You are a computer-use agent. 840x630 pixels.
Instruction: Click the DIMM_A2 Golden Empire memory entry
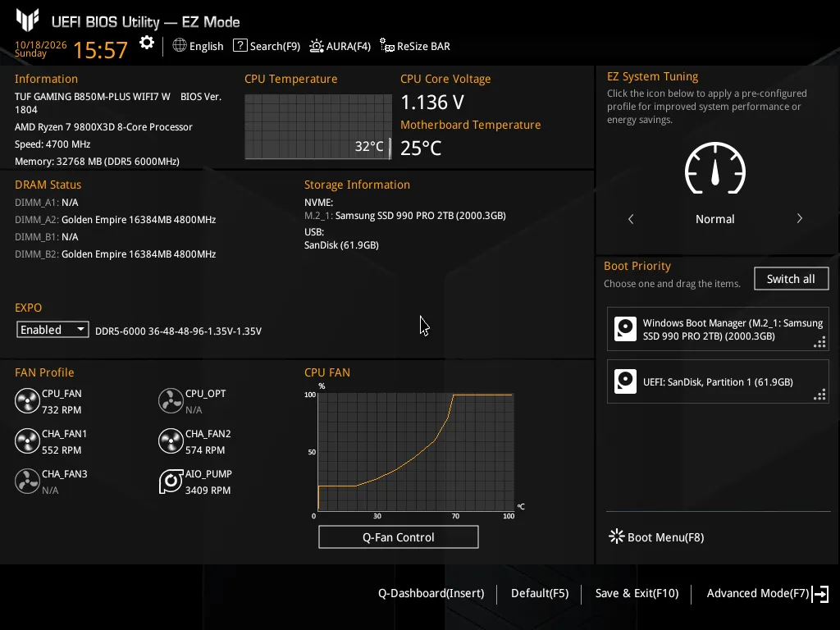click(x=115, y=220)
